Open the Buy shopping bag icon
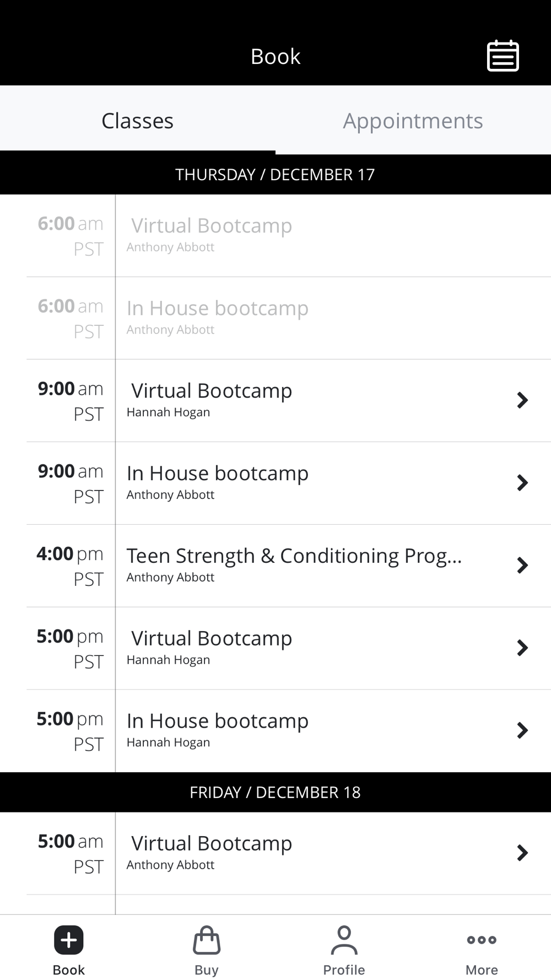Image resolution: width=551 pixels, height=980 pixels. (207, 940)
